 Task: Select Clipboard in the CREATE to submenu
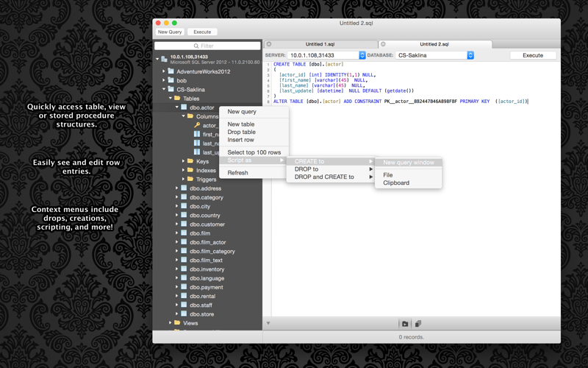(396, 183)
